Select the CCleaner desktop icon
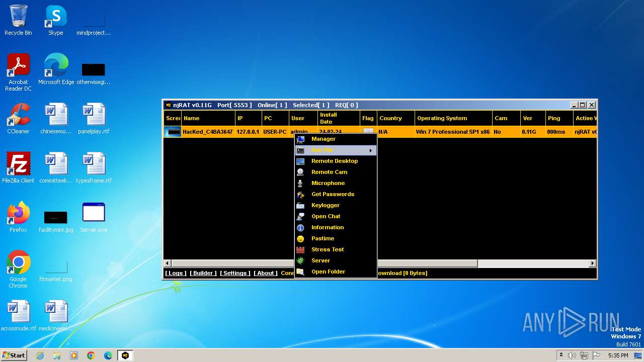This screenshot has width=644, height=362. [18, 119]
